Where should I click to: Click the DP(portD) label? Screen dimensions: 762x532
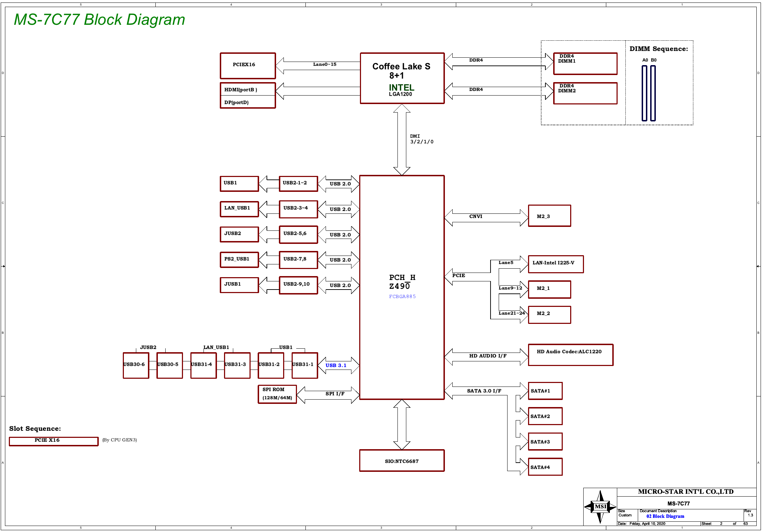tap(236, 102)
